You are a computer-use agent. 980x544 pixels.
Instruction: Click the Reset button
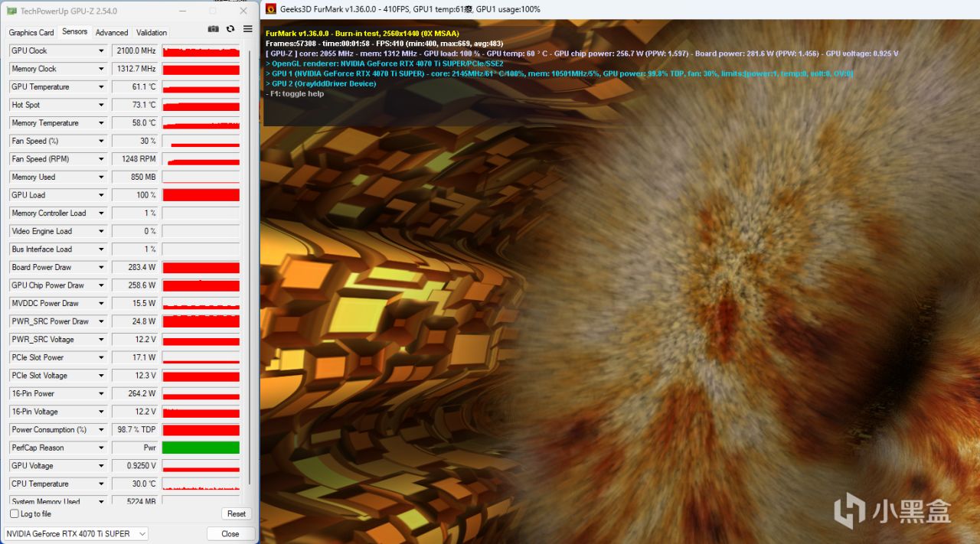pyautogui.click(x=237, y=514)
